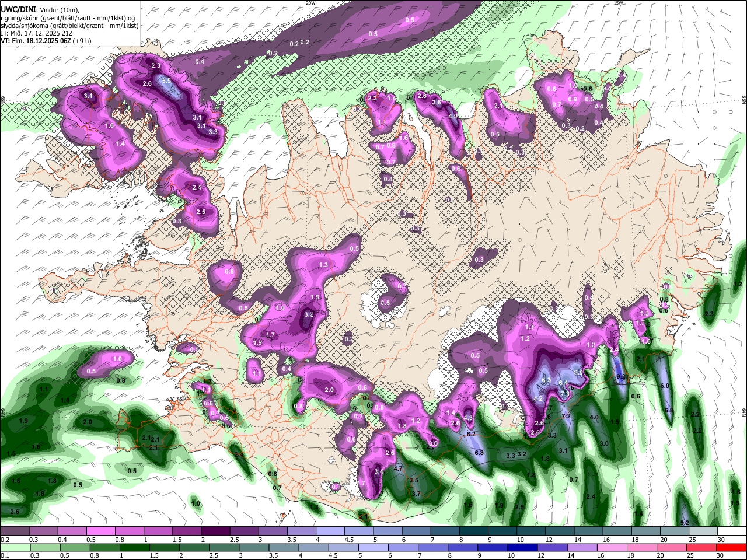
Task: Click the 3.7 precipitation value on the map
Action: (416, 494)
